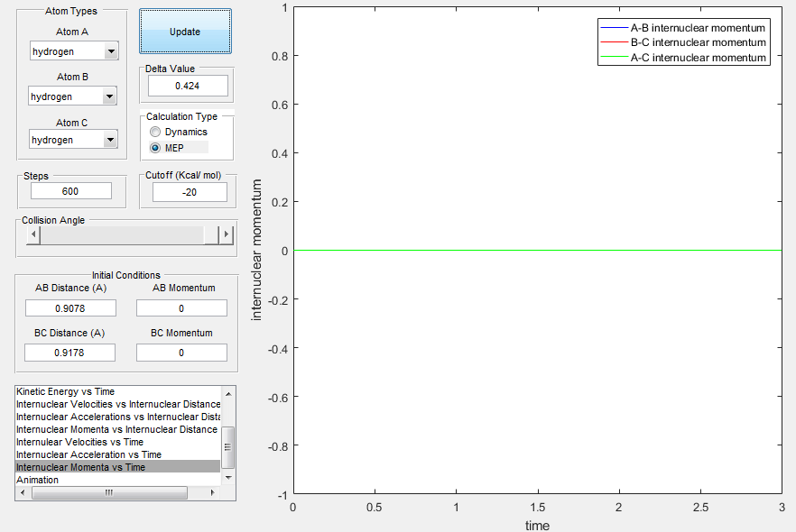Viewport: 796px width, 532px height.
Task: Click the Delta Value field
Action: click(188, 86)
